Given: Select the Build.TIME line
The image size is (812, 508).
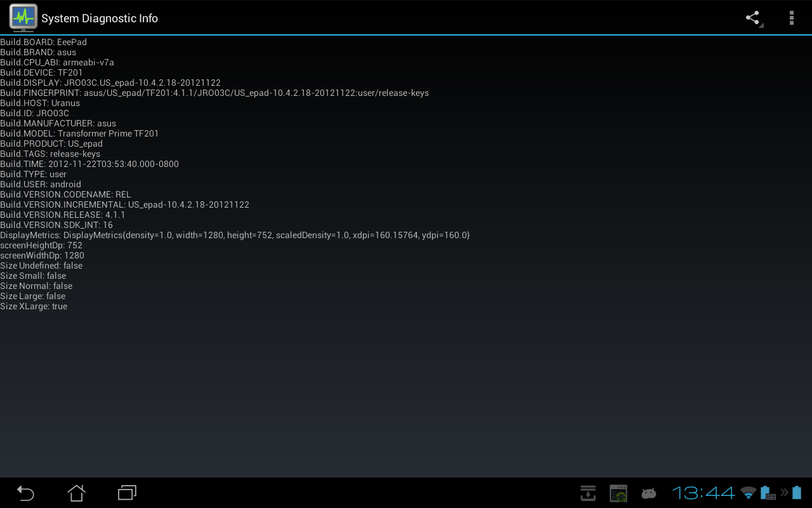Looking at the screenshot, I should tap(89, 164).
